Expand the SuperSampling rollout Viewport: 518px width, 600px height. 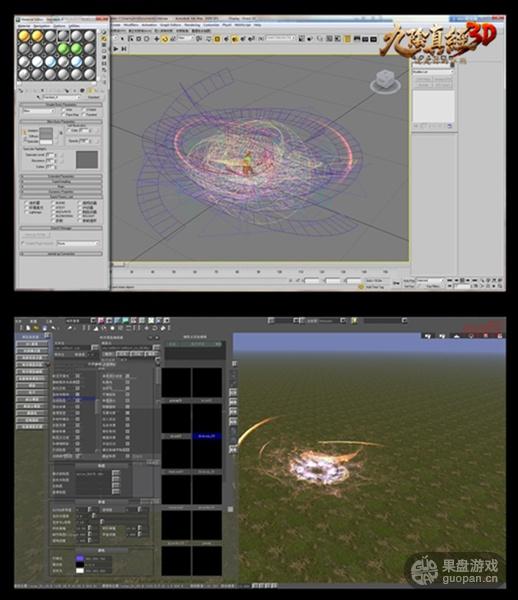pos(61,181)
